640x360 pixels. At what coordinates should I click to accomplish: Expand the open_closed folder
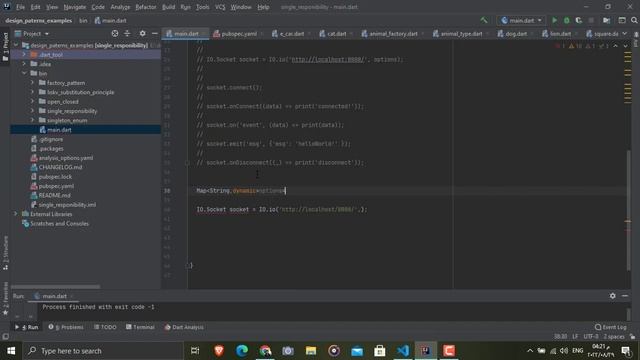pyautogui.click(x=33, y=101)
